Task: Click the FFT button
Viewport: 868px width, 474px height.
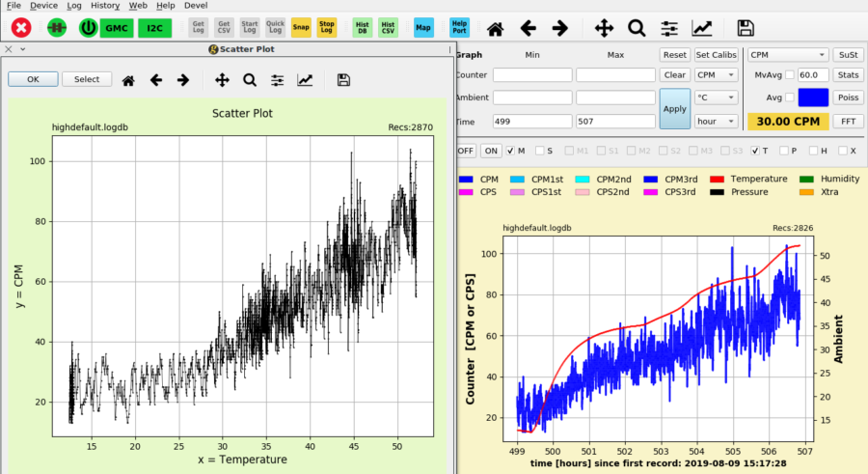Action: tap(848, 122)
